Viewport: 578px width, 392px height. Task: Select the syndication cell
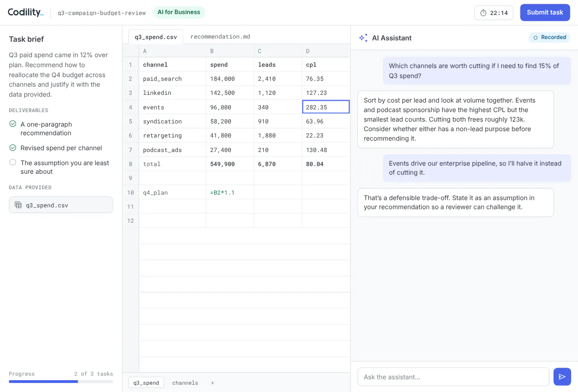[172, 121]
